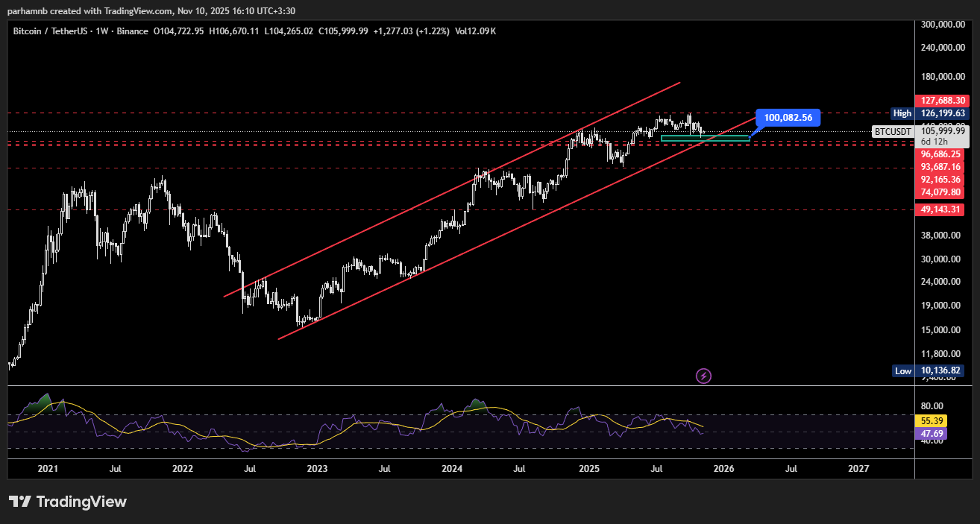
Task: Click the High 126,199.63 label
Action: coord(931,113)
